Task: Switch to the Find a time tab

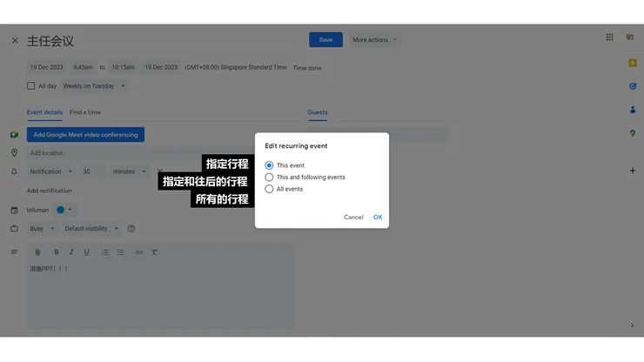Action: (x=85, y=112)
